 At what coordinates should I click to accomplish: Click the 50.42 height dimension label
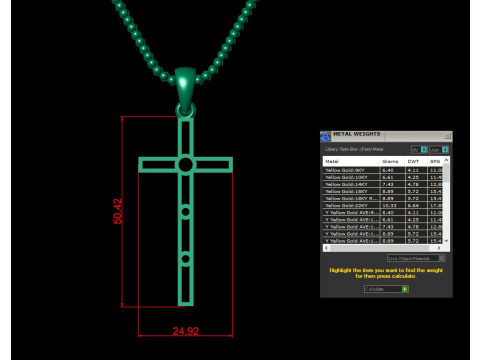[x=118, y=211]
